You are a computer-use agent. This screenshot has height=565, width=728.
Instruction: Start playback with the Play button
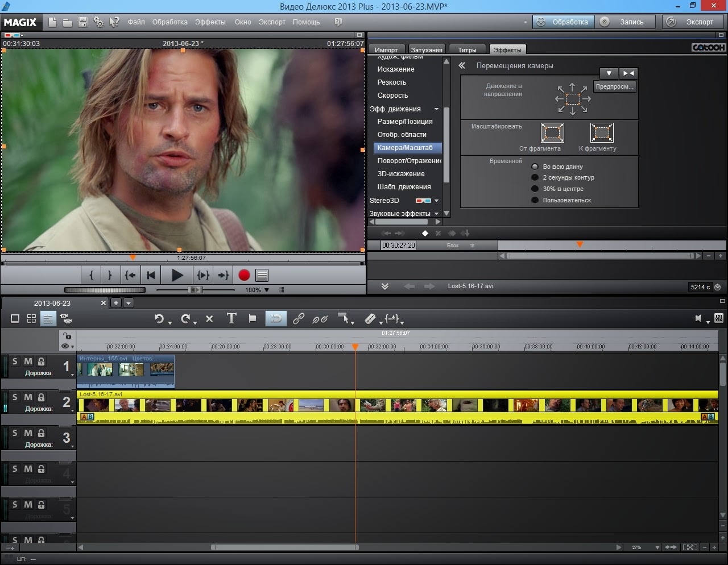[177, 275]
